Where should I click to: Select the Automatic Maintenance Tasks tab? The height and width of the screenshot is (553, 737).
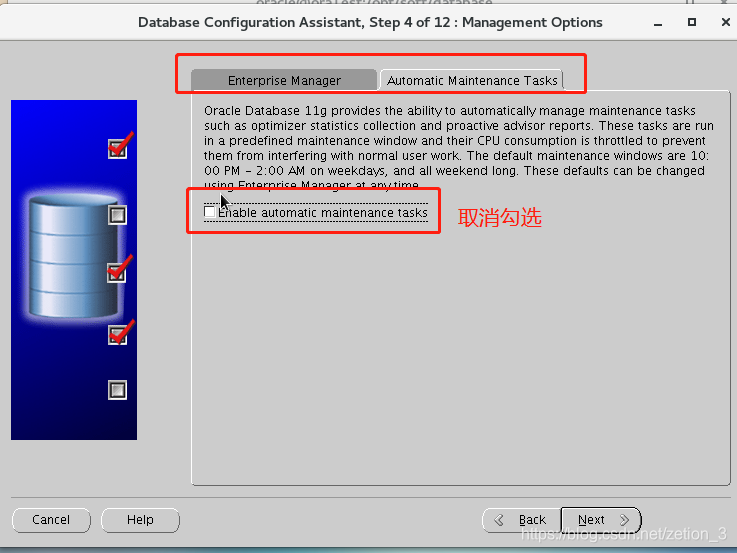tap(471, 80)
